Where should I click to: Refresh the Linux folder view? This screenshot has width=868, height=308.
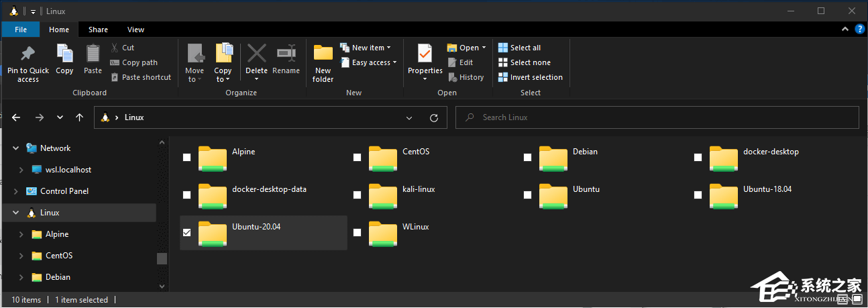click(x=434, y=117)
